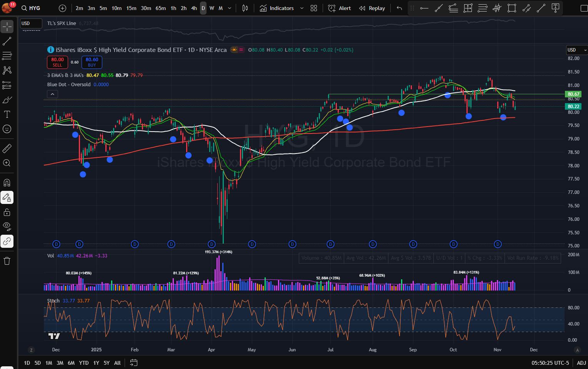This screenshot has height=369, width=588.
Task: Click the 3 EMA's & 3 MA's legend
Action: pos(65,75)
